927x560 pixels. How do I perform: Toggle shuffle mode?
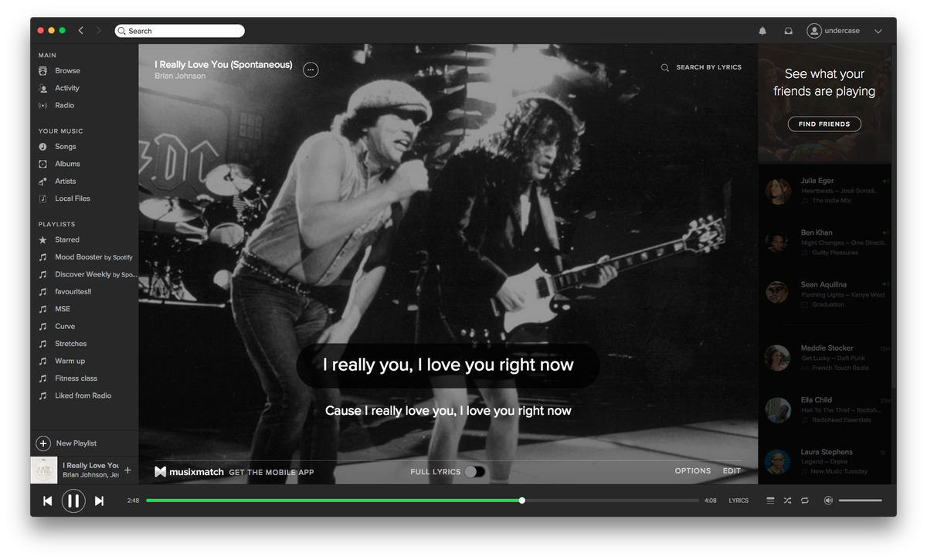coord(787,501)
